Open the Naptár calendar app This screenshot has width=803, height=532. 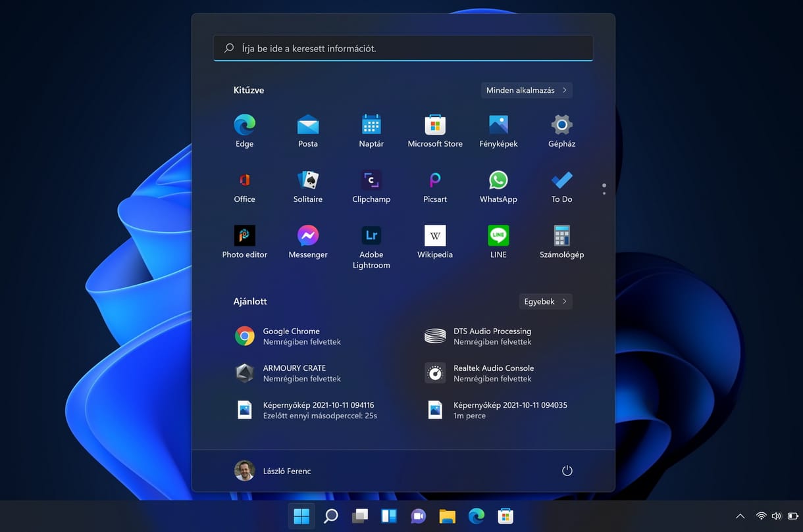(371, 131)
